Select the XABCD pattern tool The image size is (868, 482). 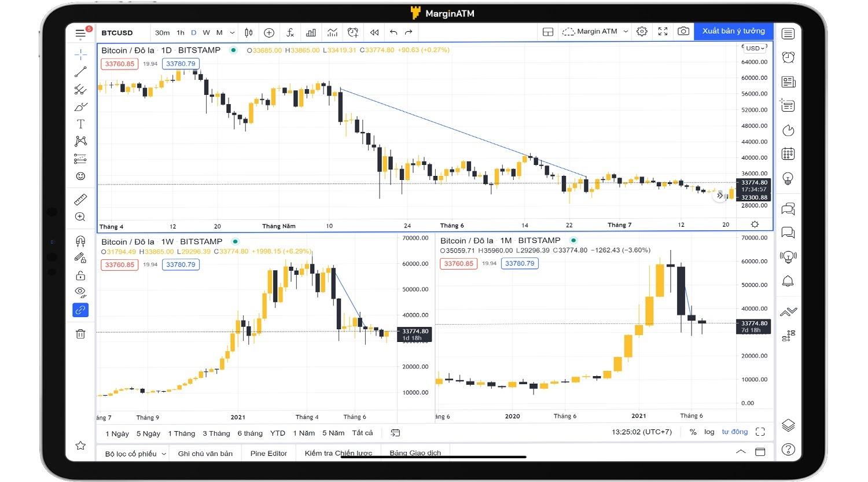(x=80, y=141)
